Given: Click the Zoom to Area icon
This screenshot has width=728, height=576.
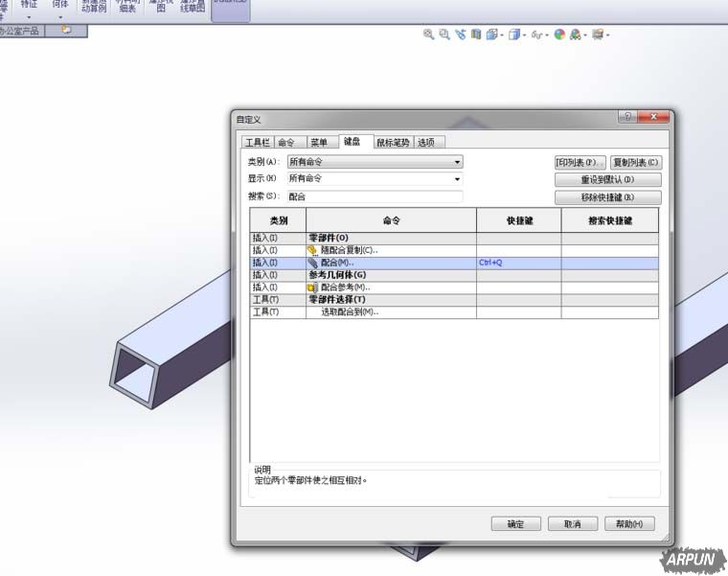Looking at the screenshot, I should 444,35.
